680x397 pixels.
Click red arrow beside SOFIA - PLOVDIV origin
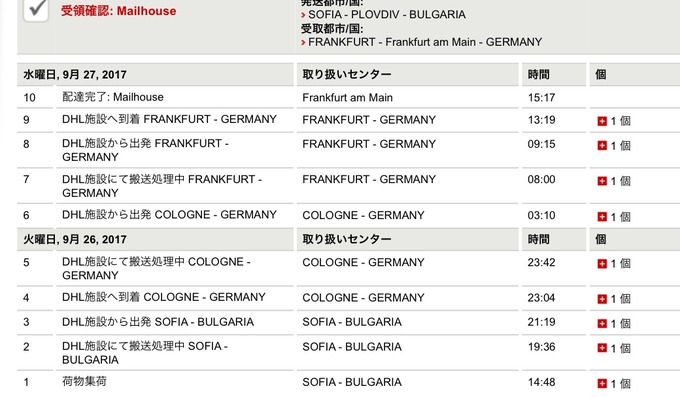click(303, 15)
